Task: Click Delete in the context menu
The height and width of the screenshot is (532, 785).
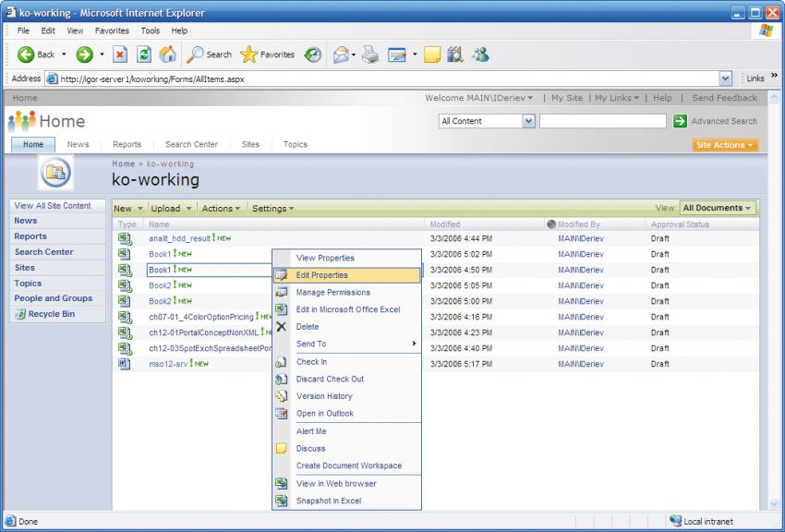Action: (x=308, y=327)
